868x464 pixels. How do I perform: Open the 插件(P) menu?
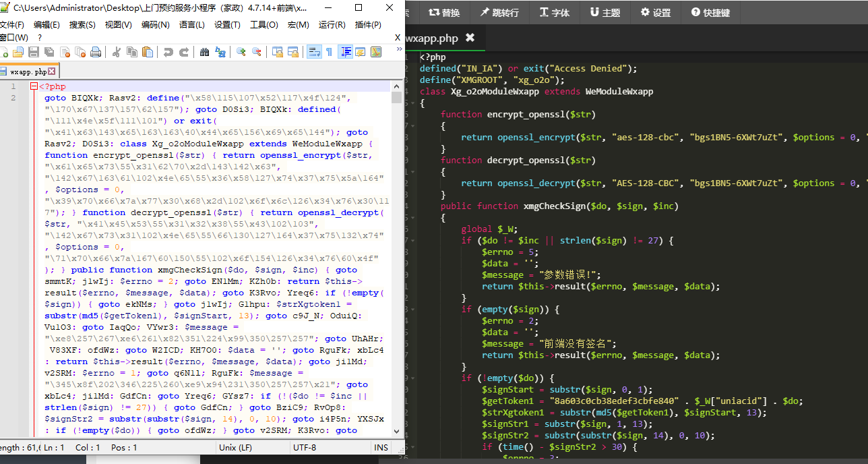[367, 25]
